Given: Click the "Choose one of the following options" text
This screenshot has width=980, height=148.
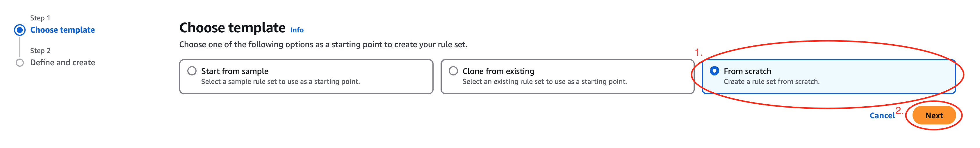Looking at the screenshot, I should point(323,45).
